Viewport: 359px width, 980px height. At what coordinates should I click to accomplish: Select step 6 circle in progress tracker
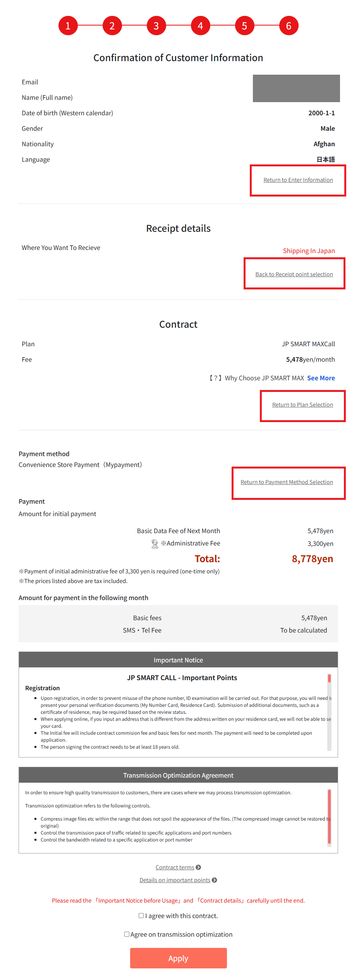[x=289, y=26]
